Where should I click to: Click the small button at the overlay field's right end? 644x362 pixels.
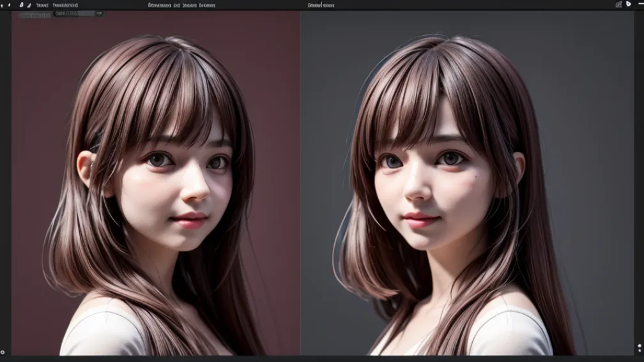pyautogui.click(x=100, y=13)
